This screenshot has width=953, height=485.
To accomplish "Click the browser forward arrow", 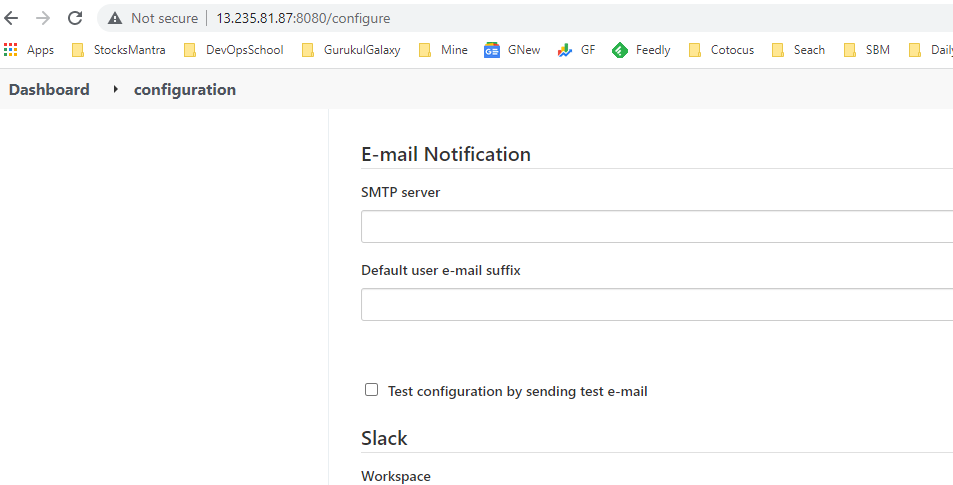I will [x=43, y=18].
